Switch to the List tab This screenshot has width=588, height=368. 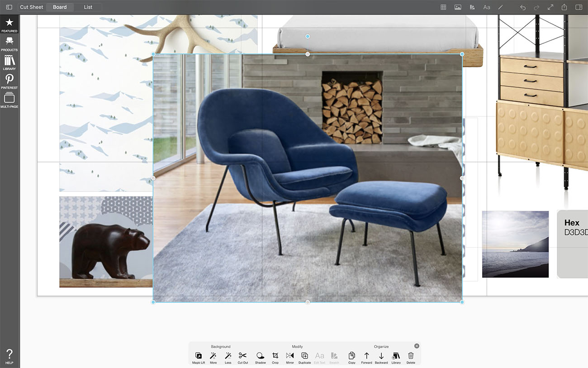coord(88,7)
